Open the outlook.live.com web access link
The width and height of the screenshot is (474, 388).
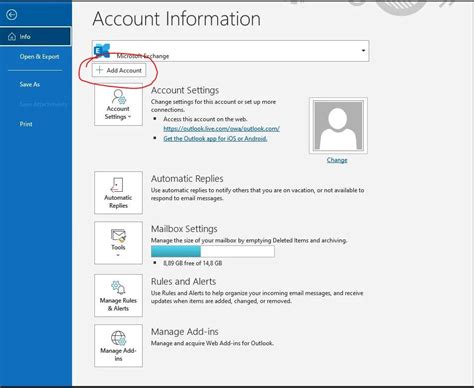(x=221, y=129)
